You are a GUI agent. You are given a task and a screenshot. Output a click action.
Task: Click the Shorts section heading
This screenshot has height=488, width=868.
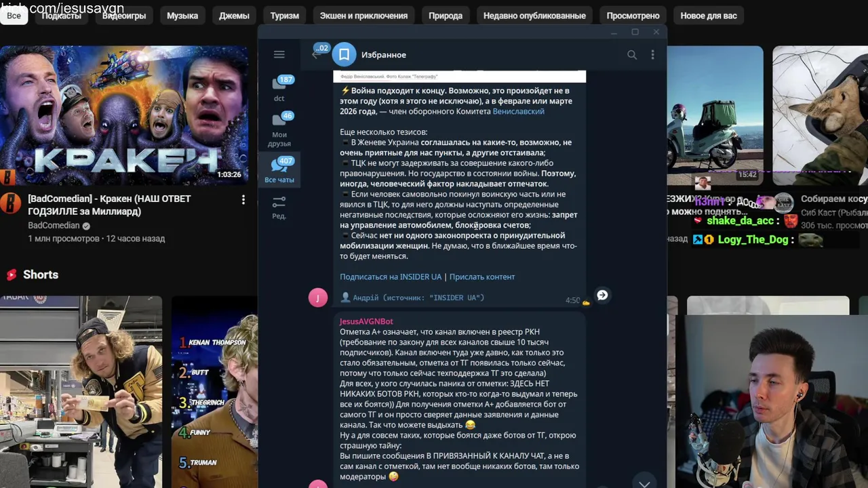(x=41, y=274)
